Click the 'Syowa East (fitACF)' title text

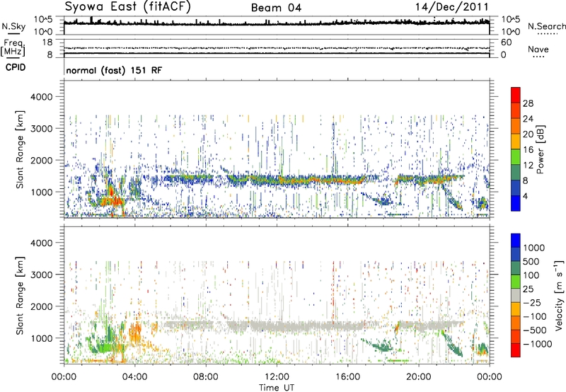(128, 7)
